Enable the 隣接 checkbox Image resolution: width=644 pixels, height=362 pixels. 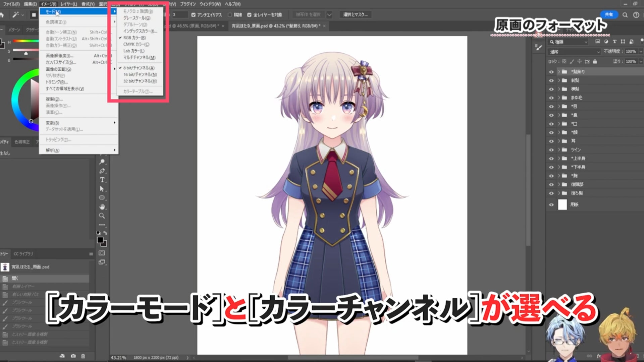(230, 15)
